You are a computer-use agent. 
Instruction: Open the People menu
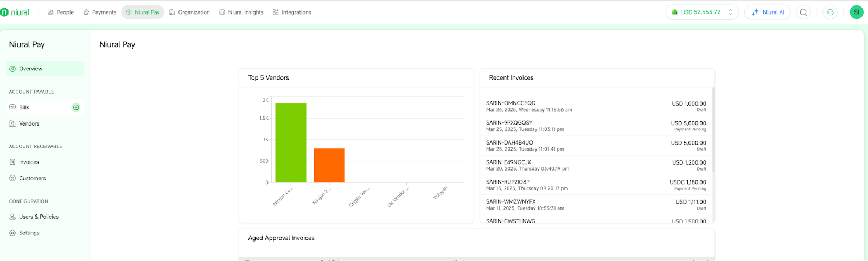[x=61, y=12]
